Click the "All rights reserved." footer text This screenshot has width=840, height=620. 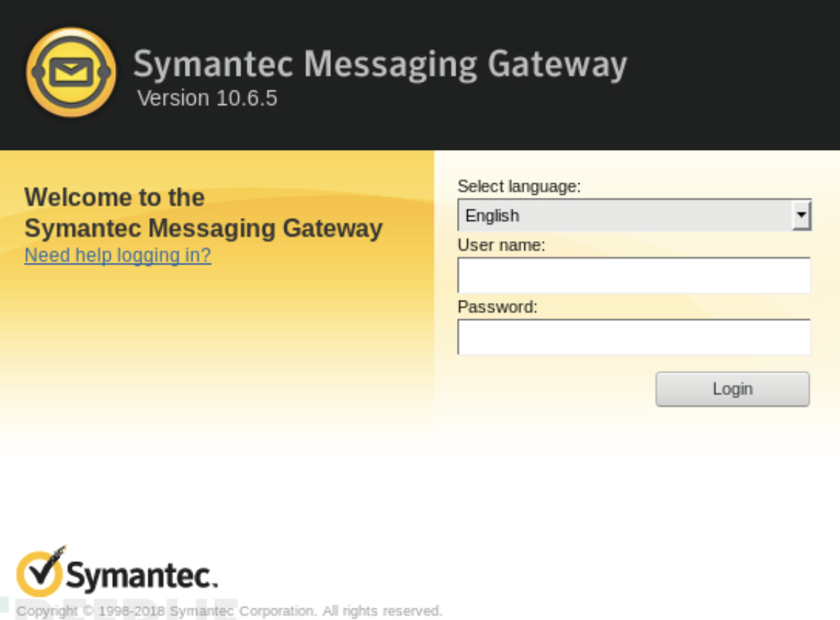pyautogui.click(x=382, y=611)
